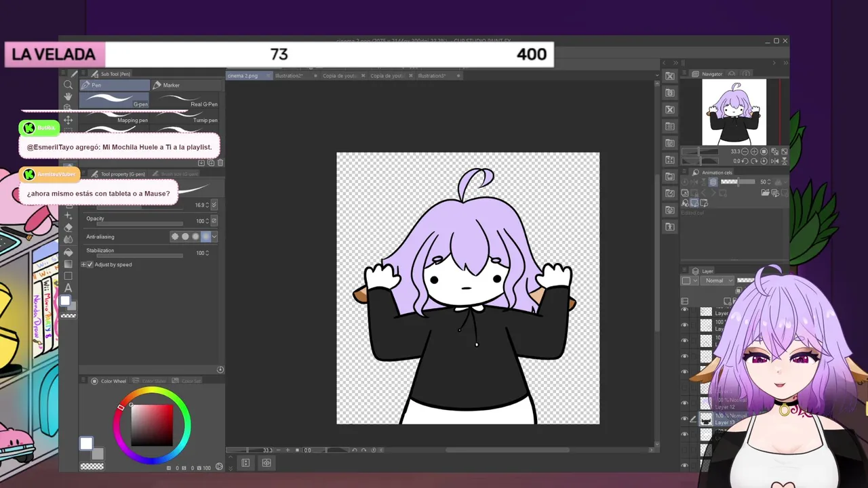Select the Zoom magnifier tool
Screen dimensions: 868x488
pyautogui.click(x=68, y=85)
